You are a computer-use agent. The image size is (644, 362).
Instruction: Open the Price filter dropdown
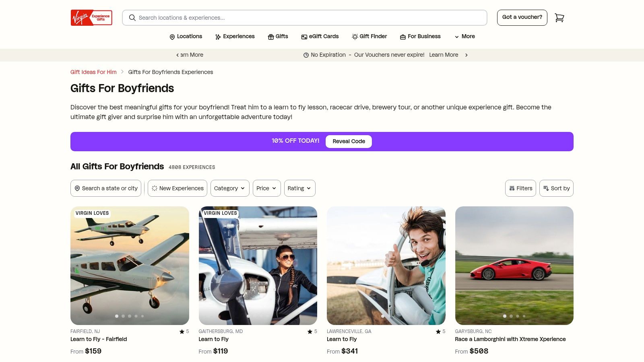coord(266,188)
